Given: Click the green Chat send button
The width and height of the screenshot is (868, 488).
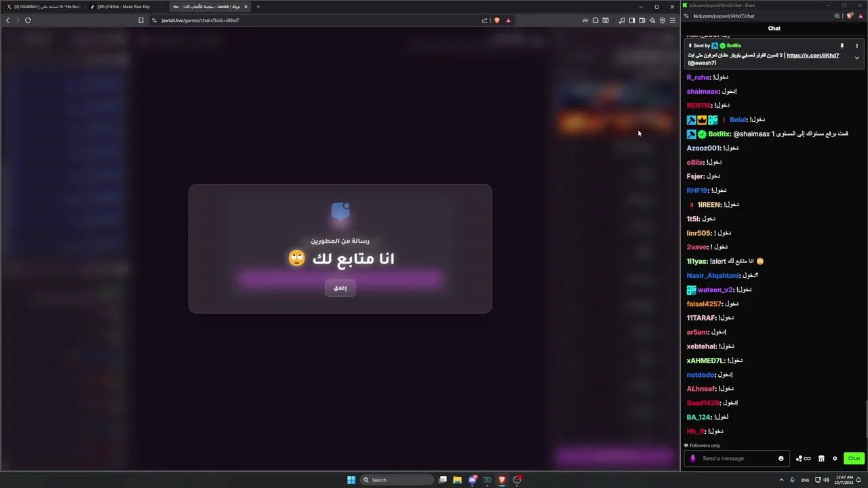Looking at the screenshot, I should (854, 458).
